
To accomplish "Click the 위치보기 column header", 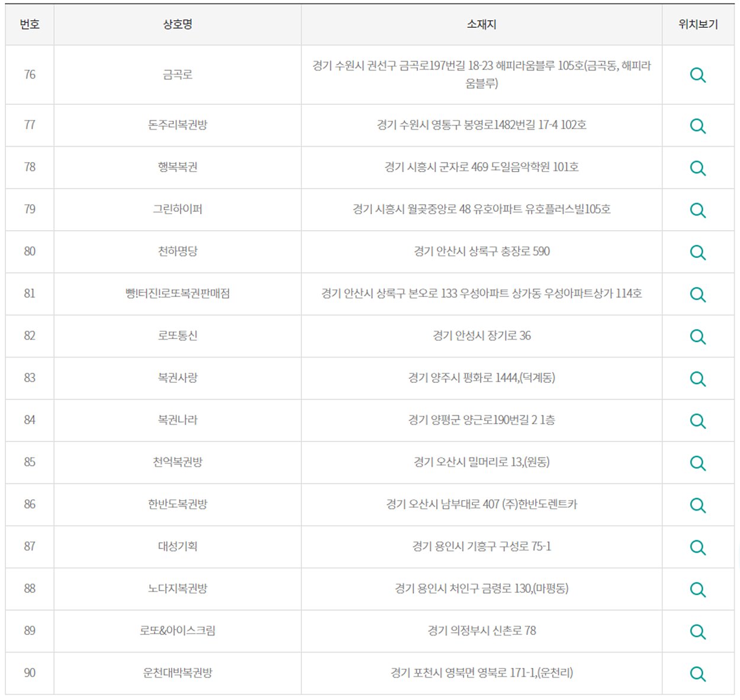I will 698,24.
